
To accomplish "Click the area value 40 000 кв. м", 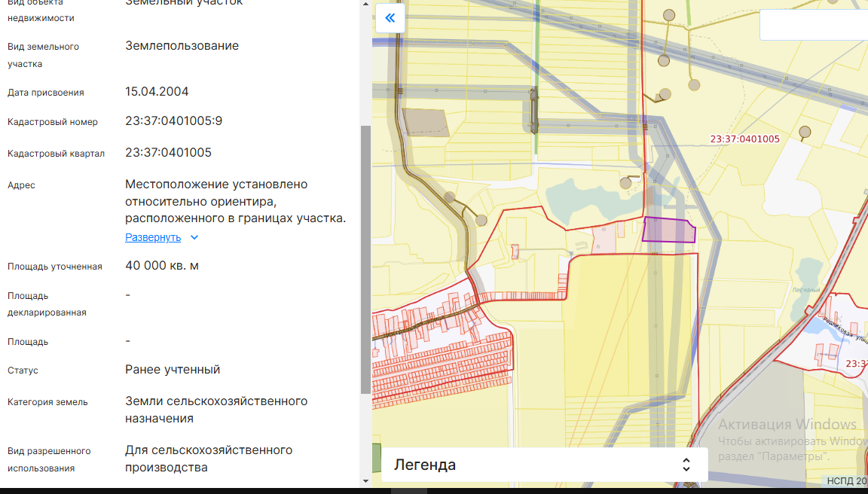I will [162, 266].
